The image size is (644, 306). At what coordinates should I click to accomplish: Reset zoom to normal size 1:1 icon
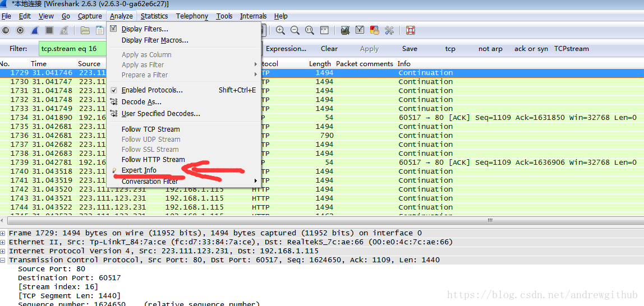(x=310, y=30)
